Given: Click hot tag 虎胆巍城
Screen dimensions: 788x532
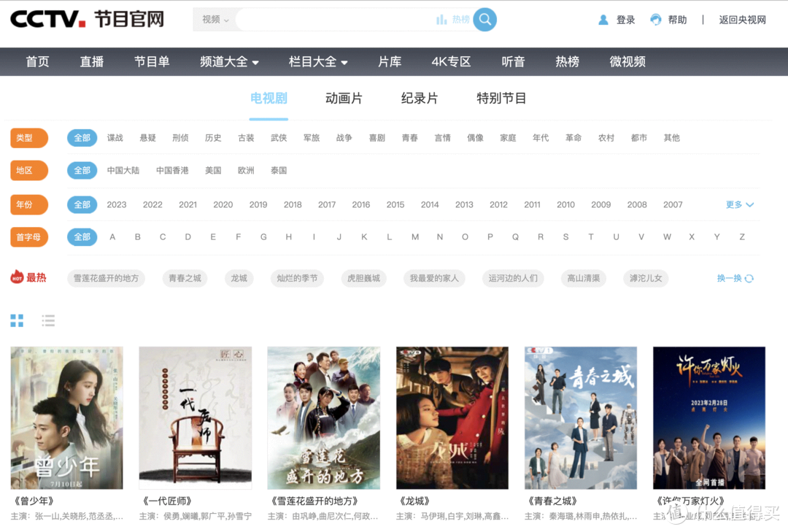Looking at the screenshot, I should tap(364, 278).
